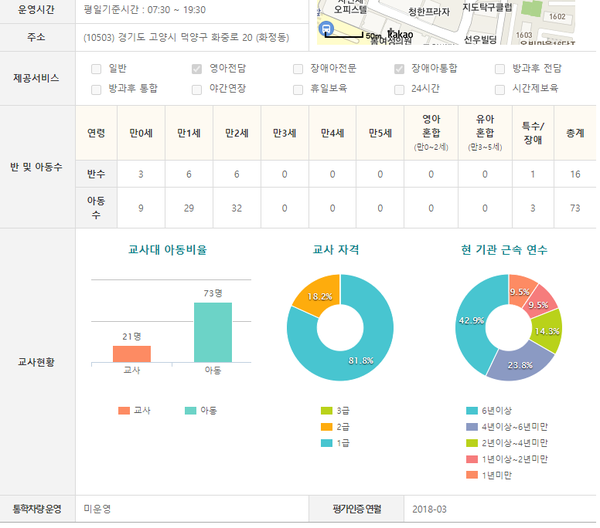Viewport: 600px width, 528px height.
Task: Click the 만0세 children count 9
Action: pyautogui.click(x=141, y=208)
